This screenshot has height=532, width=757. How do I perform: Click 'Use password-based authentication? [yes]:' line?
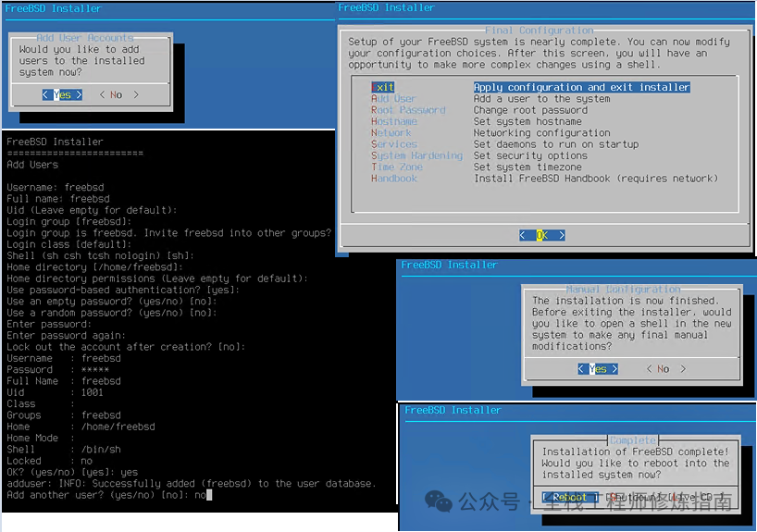coord(123,291)
